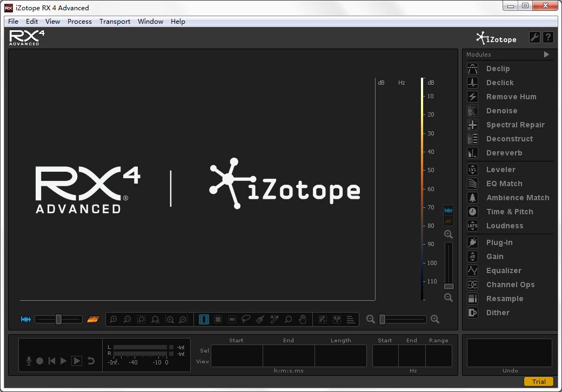Image resolution: width=562 pixels, height=392 pixels.
Task: Open the Declip module
Action: [498, 69]
